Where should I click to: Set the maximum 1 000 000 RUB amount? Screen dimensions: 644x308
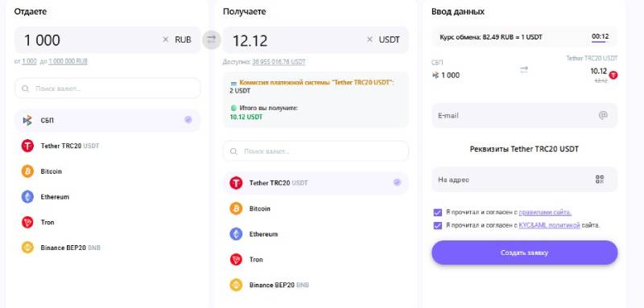(68, 61)
